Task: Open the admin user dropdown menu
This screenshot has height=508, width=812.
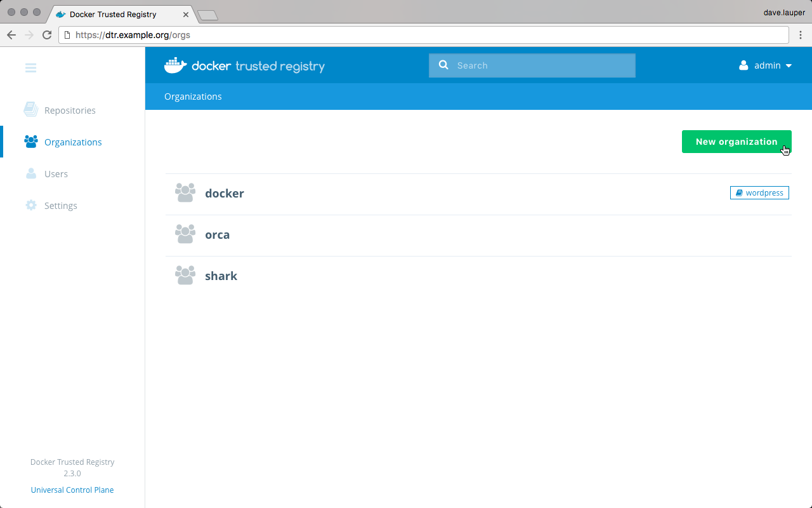Action: pos(766,65)
